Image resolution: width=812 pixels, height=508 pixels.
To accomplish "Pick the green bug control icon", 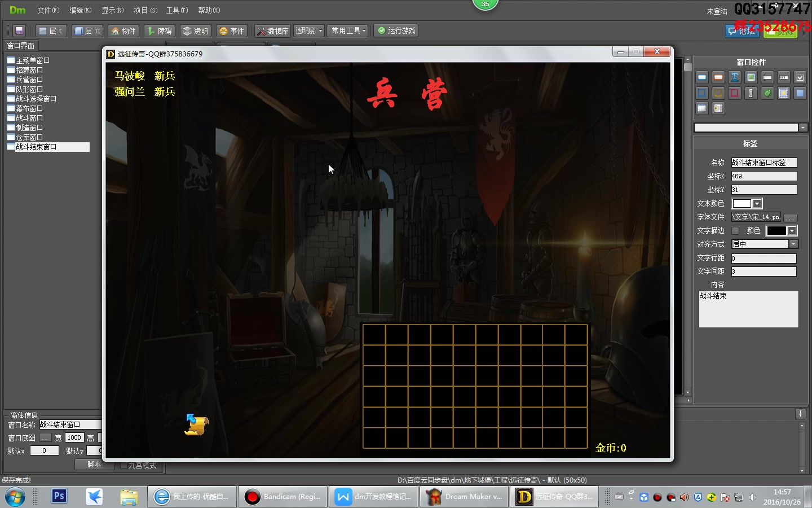I will (x=767, y=93).
